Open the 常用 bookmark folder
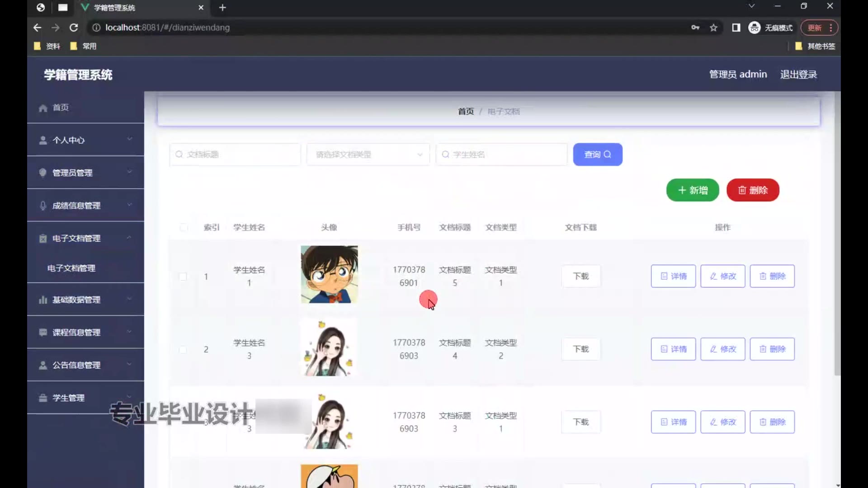 (x=83, y=46)
